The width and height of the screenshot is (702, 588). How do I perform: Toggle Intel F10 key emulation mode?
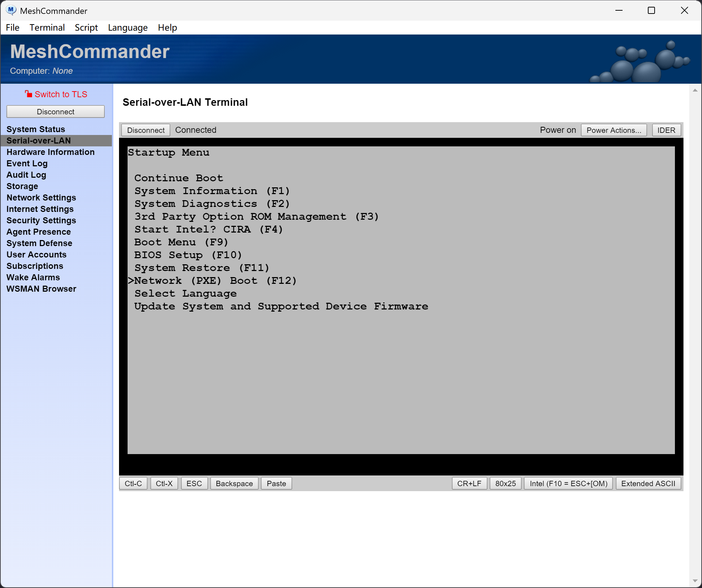click(568, 483)
